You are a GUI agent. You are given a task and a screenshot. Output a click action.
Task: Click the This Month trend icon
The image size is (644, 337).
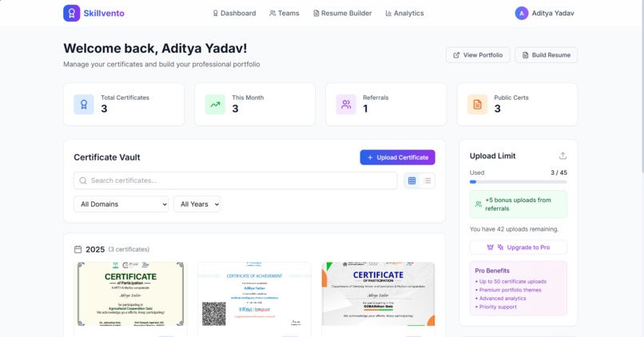point(215,105)
